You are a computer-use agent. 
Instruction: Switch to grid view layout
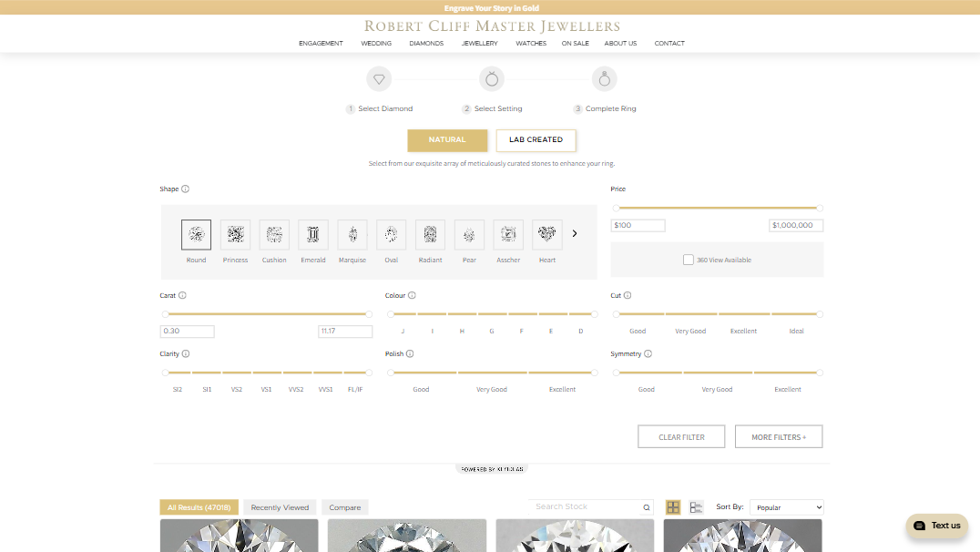tap(673, 507)
